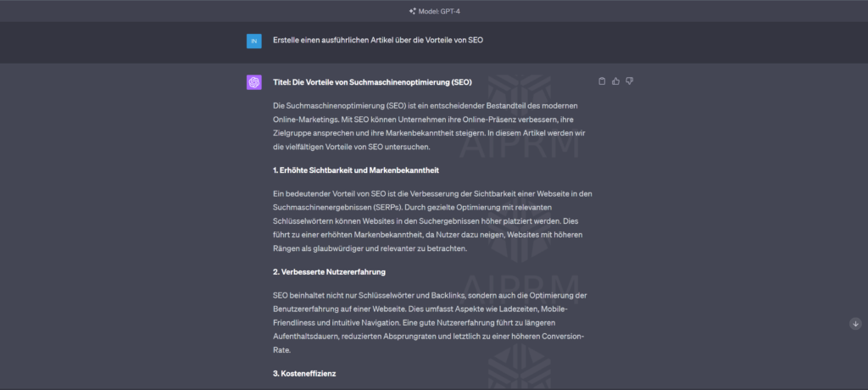Click the line starting 'Ein bedeutender Vorteil von SEO'
This screenshot has width=868, height=390.
point(433,193)
